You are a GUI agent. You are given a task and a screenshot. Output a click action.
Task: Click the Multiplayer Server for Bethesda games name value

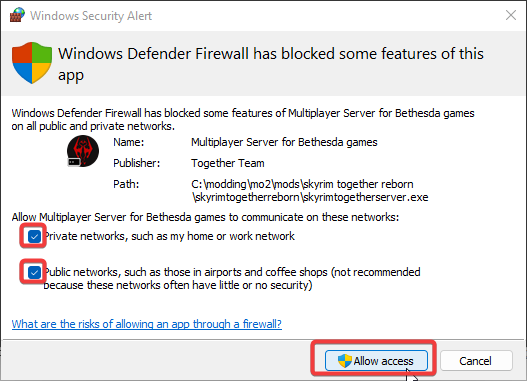284,142
